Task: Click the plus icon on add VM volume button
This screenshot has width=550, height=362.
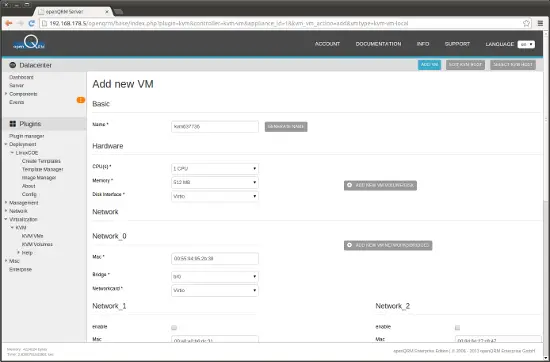Action: (349, 185)
